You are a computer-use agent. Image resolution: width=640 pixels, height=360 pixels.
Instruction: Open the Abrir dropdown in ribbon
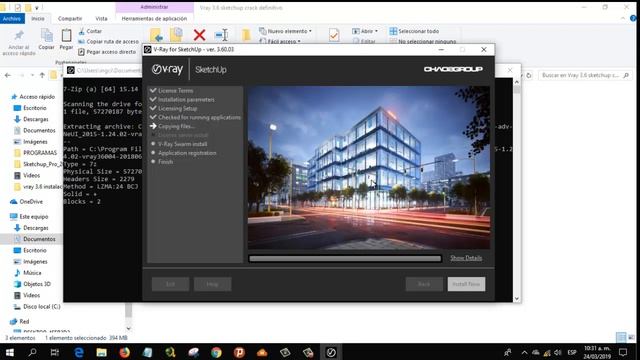click(365, 31)
